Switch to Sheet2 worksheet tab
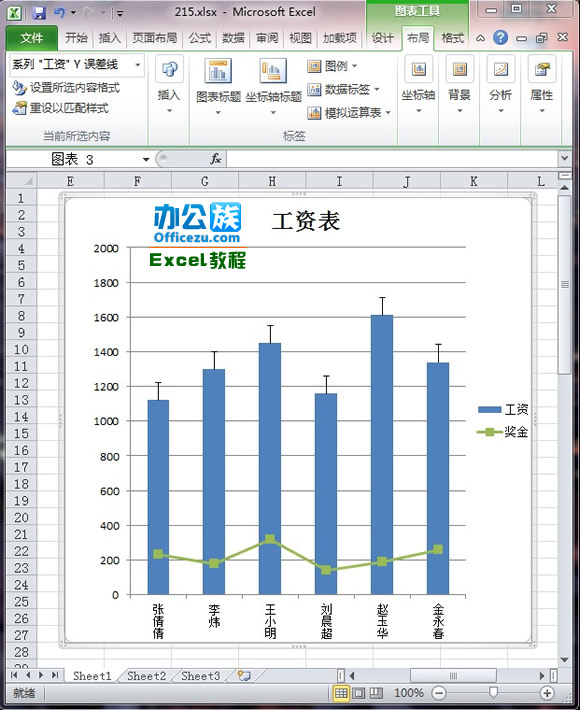The image size is (580, 710). [146, 676]
